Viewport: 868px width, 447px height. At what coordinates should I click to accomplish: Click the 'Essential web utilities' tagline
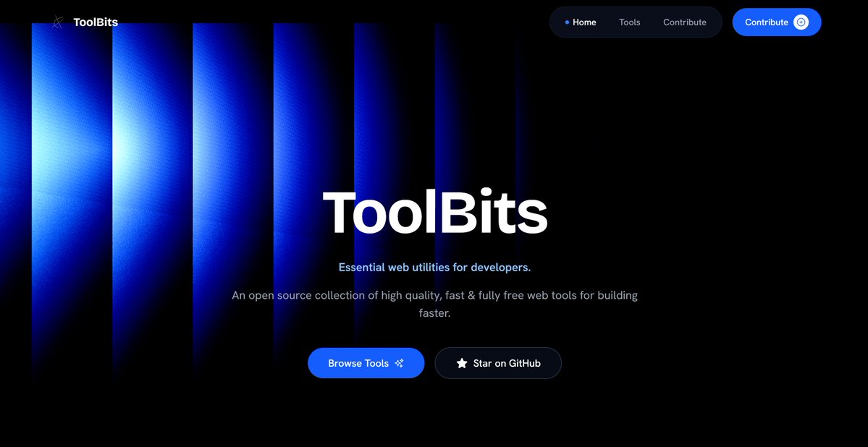pos(434,267)
